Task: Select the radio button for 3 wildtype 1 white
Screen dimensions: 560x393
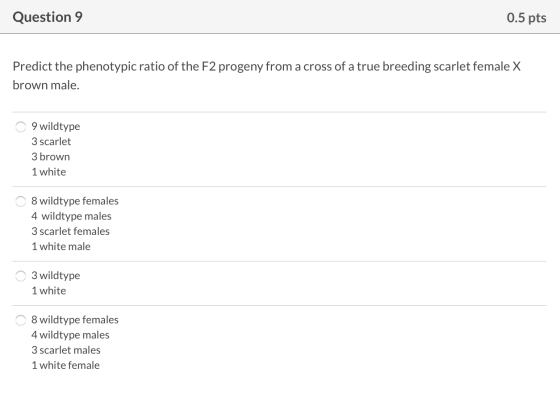Action: pyautogui.click(x=20, y=276)
